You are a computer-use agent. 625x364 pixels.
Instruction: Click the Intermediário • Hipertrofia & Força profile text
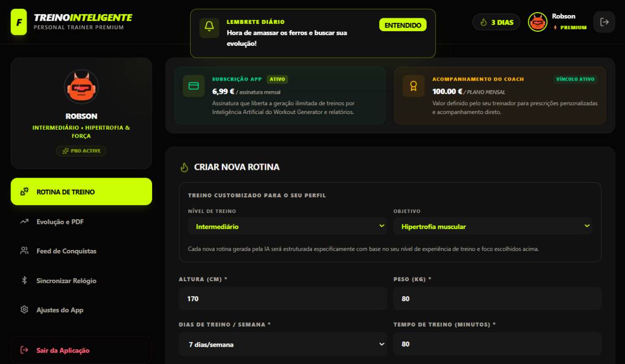coord(81,132)
